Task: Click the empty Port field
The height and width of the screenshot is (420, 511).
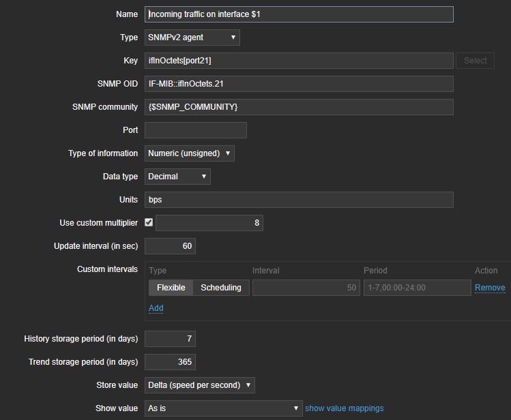Action: (x=196, y=130)
